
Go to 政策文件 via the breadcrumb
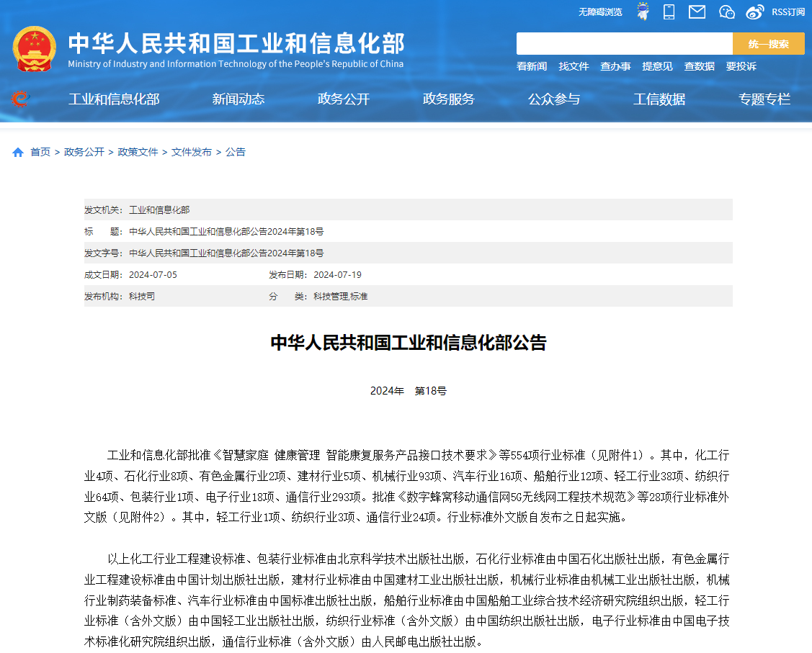(138, 152)
